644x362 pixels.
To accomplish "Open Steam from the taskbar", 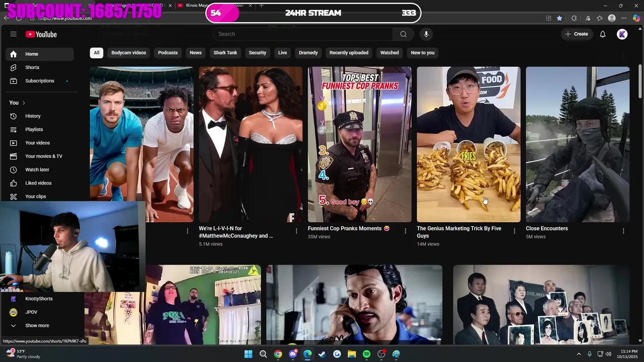I will click(x=322, y=354).
